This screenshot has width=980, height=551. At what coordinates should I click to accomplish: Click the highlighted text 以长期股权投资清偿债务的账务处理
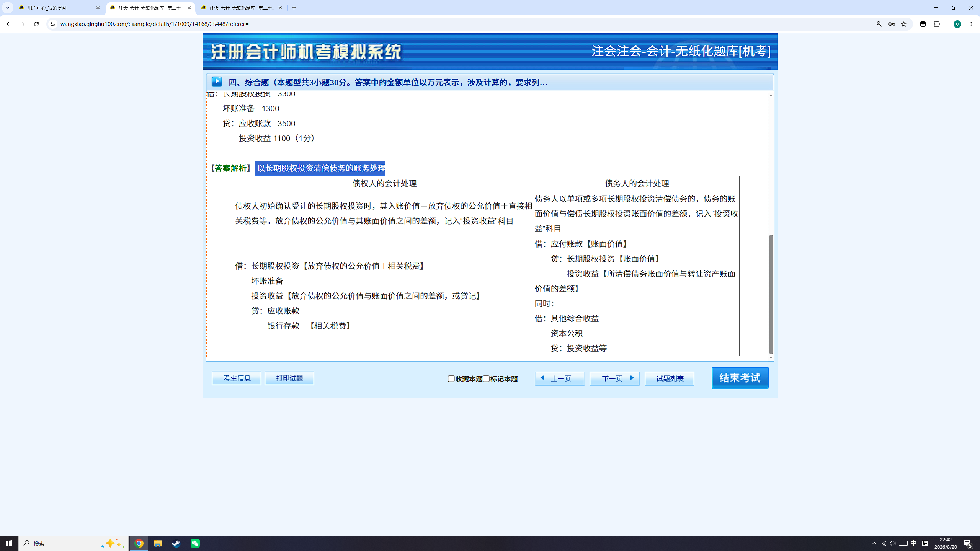(321, 168)
